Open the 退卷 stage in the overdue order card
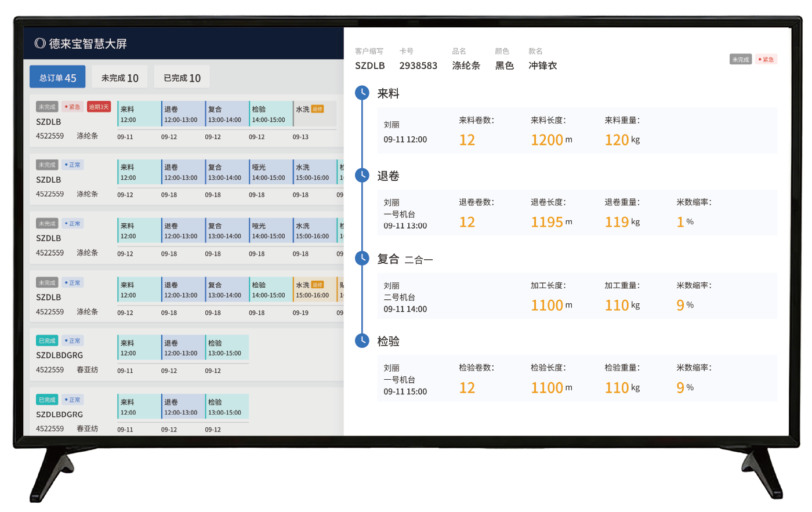The image size is (812, 512). pos(183,114)
